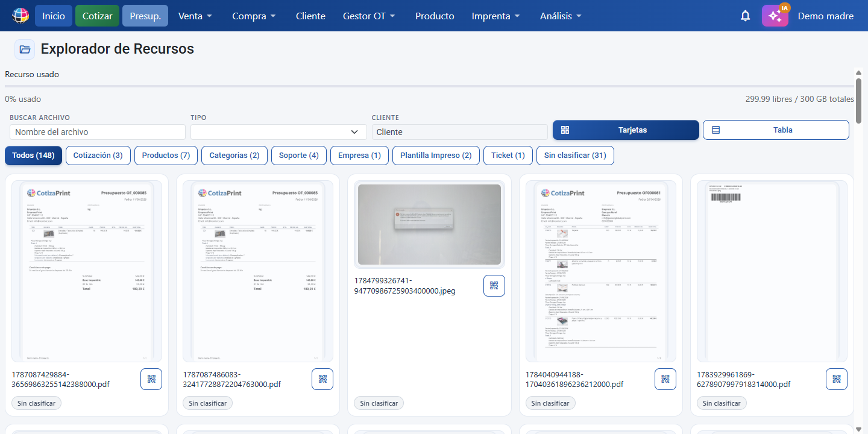Click file name 1787087429884-3656986325514238​8000.pdf
This screenshot has height=434, width=868.
[x=61, y=379]
